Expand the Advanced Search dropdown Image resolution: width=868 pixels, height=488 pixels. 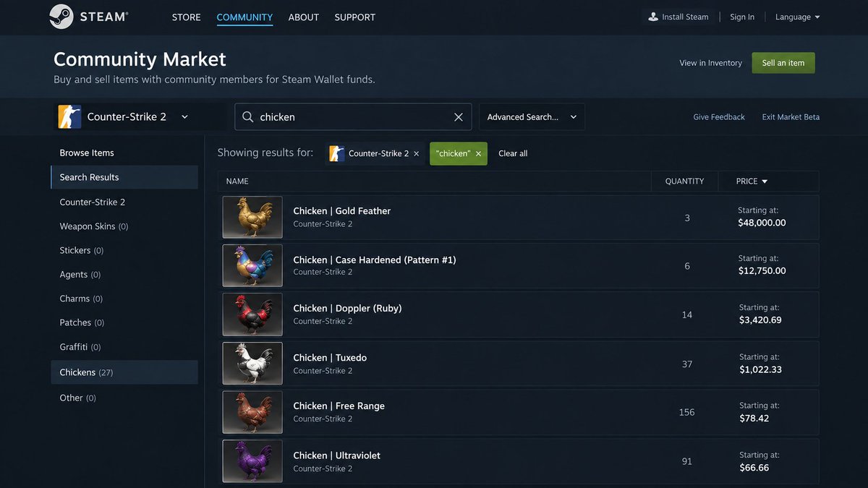[x=574, y=117]
